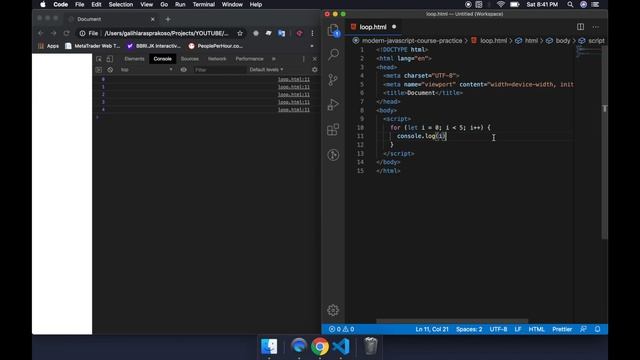
Task: Open the JavaScript context 'top' dropdown
Action: tap(147, 70)
